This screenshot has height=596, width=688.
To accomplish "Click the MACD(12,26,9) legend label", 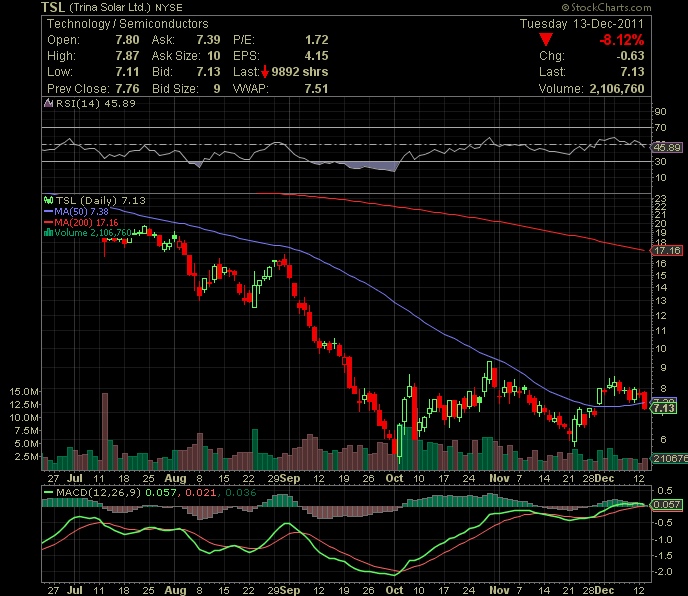I will pyautogui.click(x=98, y=492).
